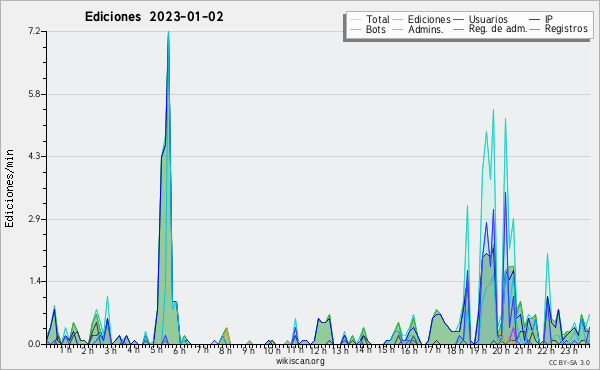Click the y-axis label '0.0'

pos(34,344)
